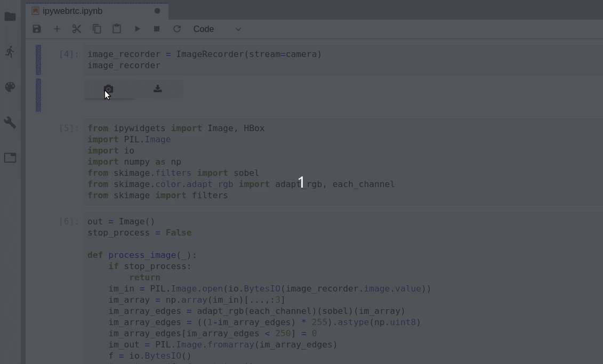Collapse the image_recorder output area

(x=38, y=95)
